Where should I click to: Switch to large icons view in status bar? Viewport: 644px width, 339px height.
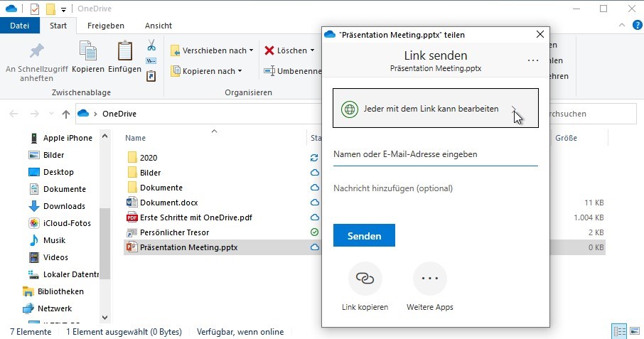click(635, 331)
